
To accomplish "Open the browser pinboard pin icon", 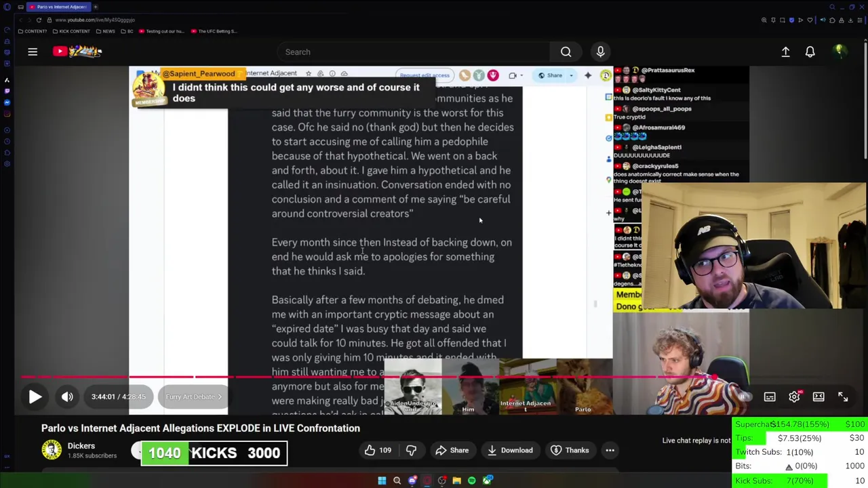I will tap(773, 20).
